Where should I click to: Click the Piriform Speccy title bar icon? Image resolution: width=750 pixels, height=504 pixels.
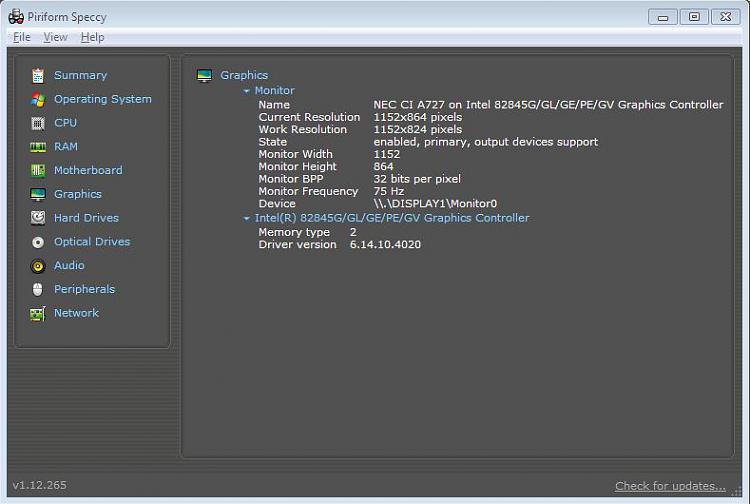pyautogui.click(x=16, y=17)
